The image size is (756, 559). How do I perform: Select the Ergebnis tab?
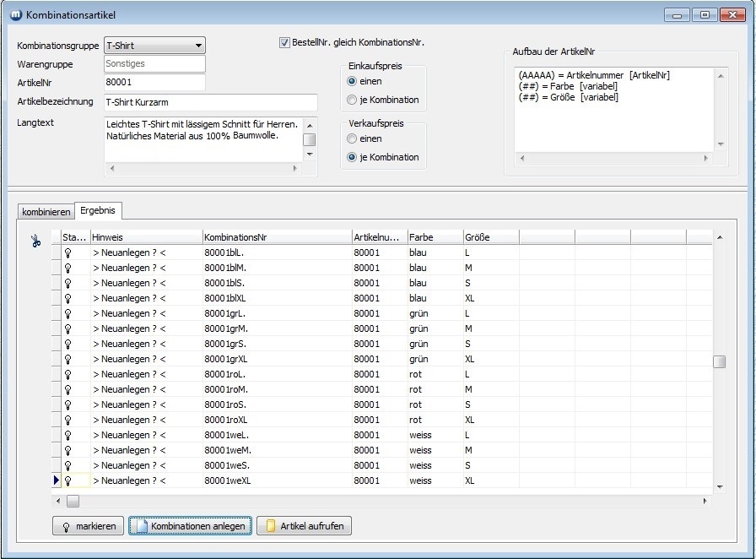98,210
